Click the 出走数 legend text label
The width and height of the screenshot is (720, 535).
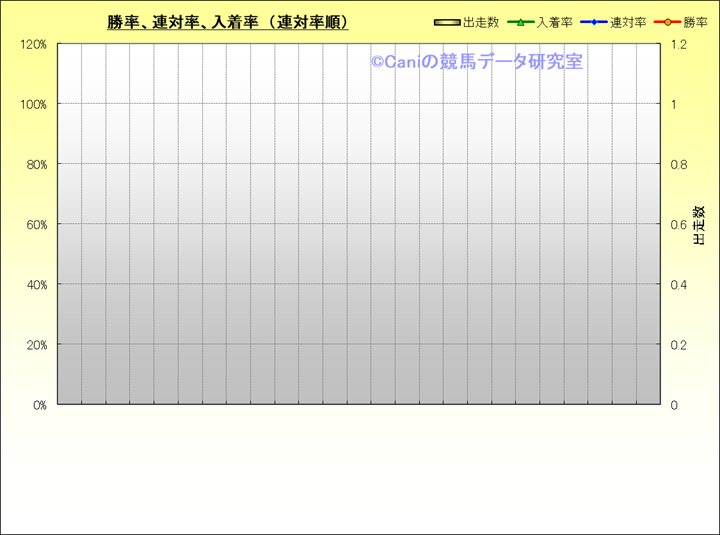481,22
